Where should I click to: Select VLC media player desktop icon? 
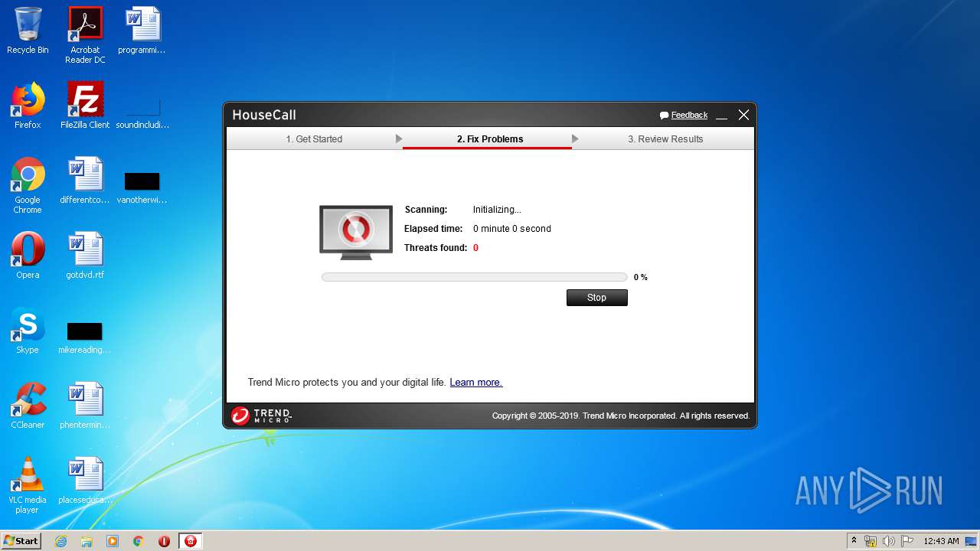[28, 485]
